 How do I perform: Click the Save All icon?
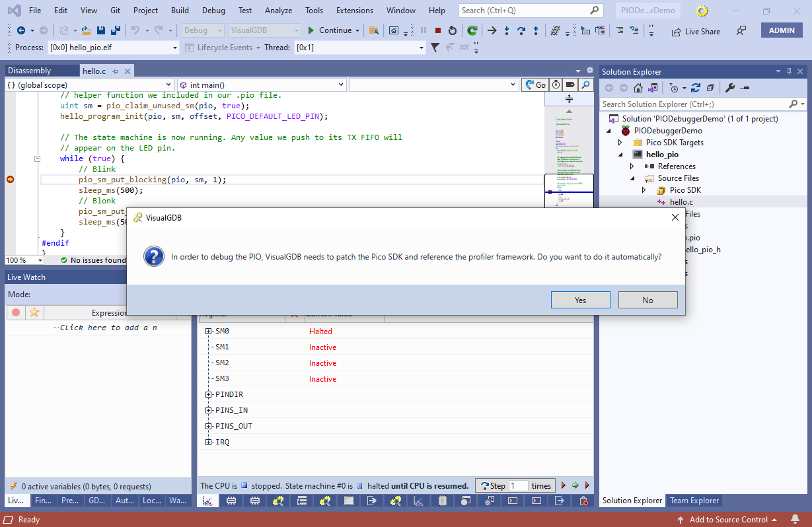pos(115,30)
